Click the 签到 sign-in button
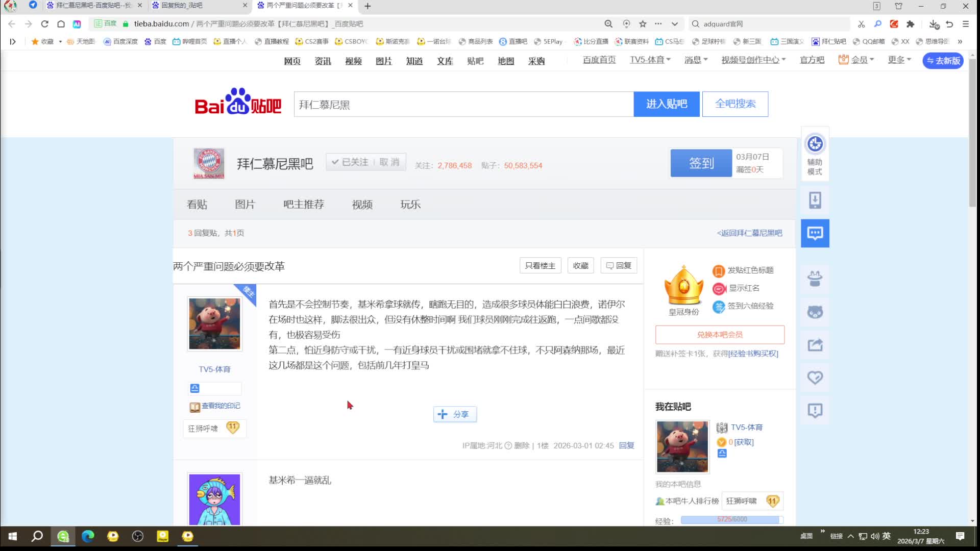 (701, 163)
